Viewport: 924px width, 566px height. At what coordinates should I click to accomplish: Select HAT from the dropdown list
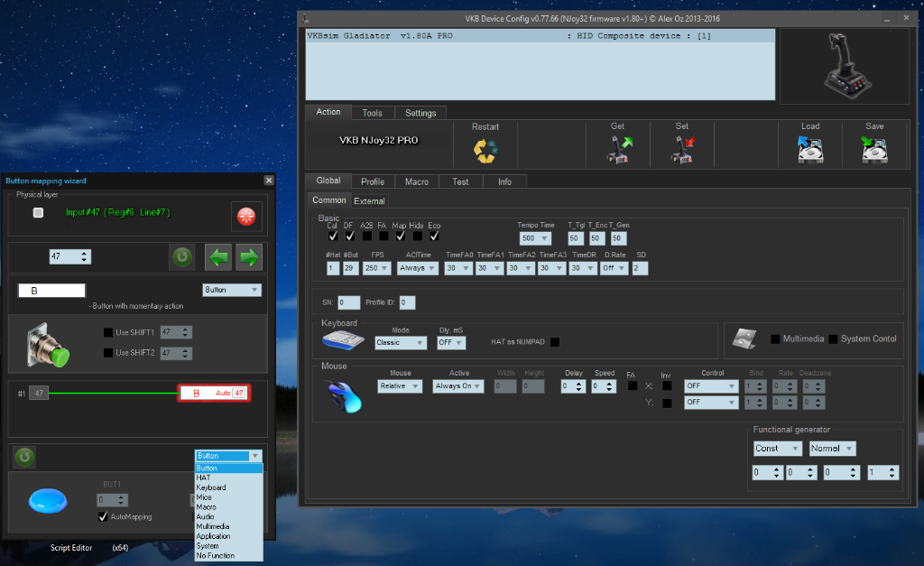[228, 478]
